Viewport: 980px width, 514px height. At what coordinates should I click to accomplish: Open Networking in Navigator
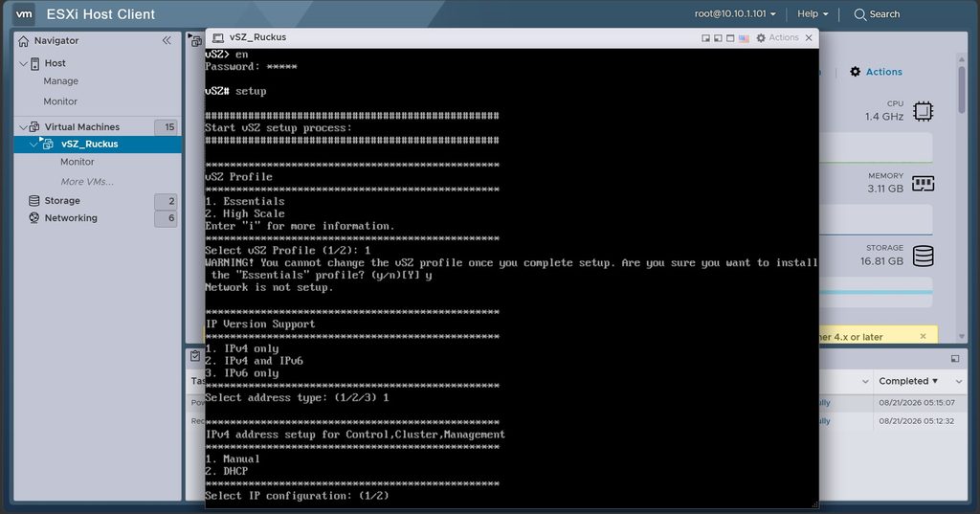pos(71,218)
